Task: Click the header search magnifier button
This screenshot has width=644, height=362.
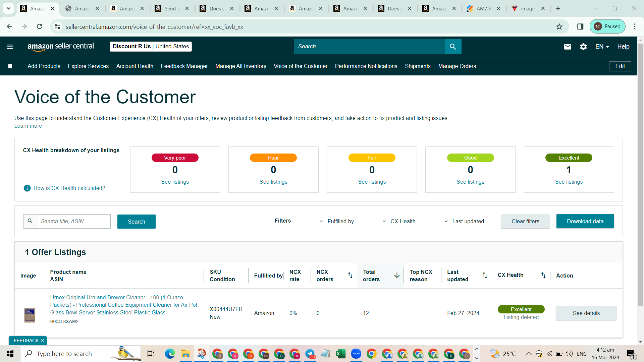Action: [x=453, y=47]
